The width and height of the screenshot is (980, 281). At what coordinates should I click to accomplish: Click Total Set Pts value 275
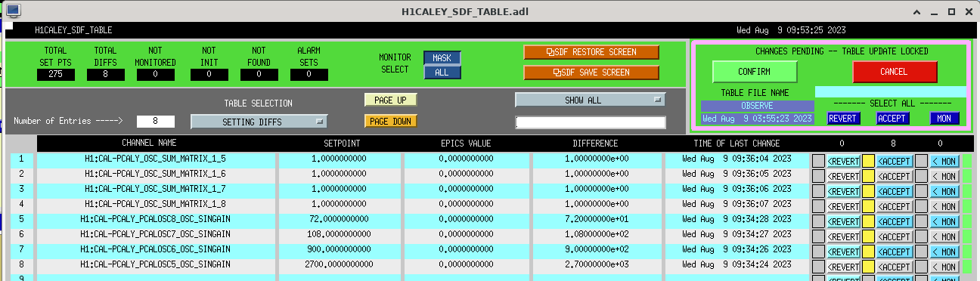tap(56, 75)
